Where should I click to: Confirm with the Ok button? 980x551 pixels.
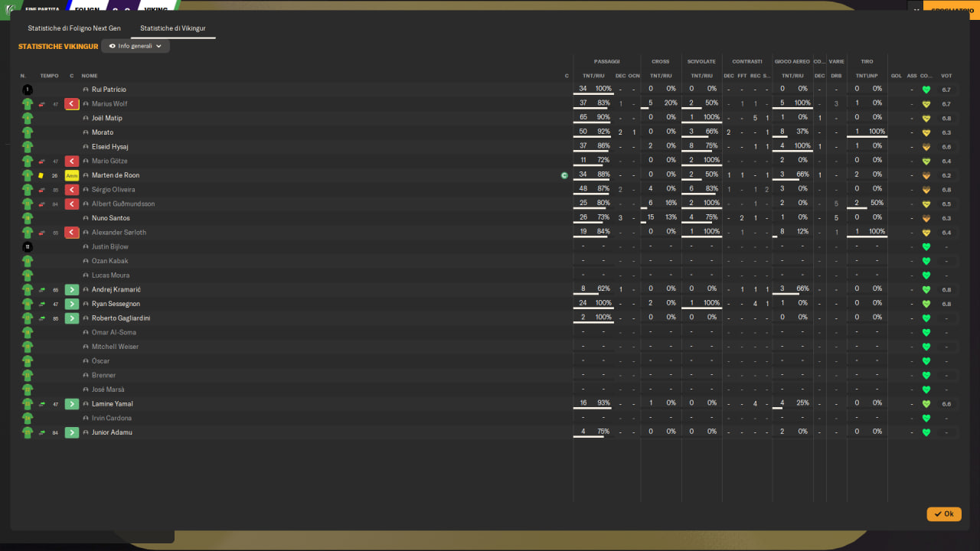tap(944, 514)
